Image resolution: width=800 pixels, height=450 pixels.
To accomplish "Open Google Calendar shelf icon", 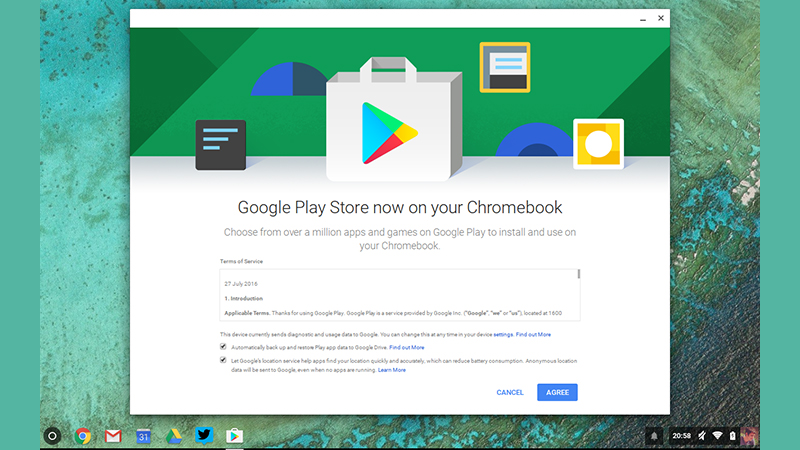I will [143, 436].
